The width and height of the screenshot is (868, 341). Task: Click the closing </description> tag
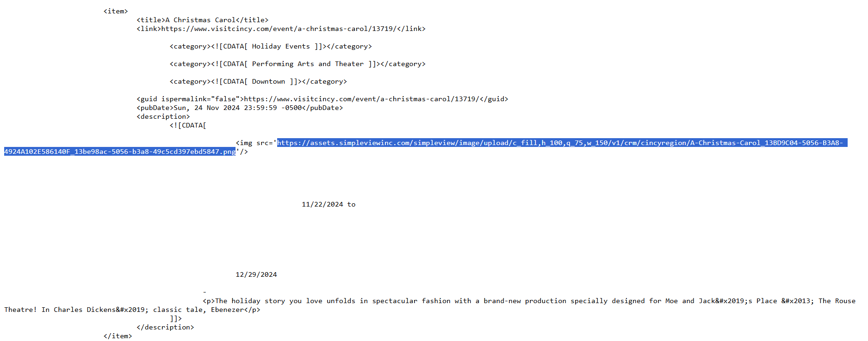tap(165, 327)
